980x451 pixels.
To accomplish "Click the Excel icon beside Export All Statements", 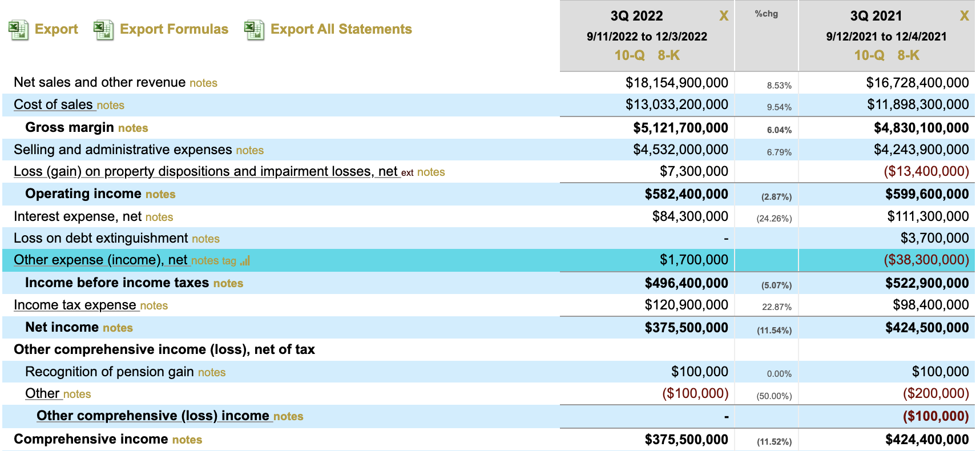I will [254, 30].
